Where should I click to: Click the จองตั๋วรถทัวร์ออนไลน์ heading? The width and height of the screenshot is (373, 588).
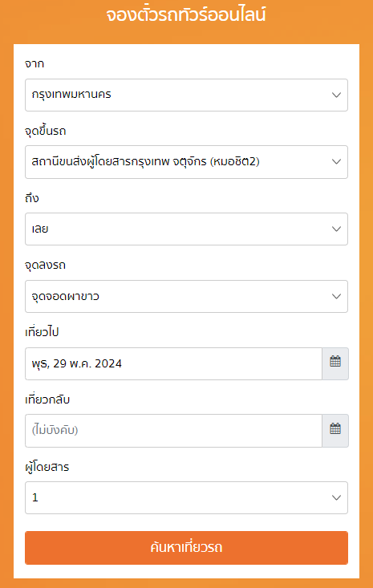pyautogui.click(x=186, y=15)
